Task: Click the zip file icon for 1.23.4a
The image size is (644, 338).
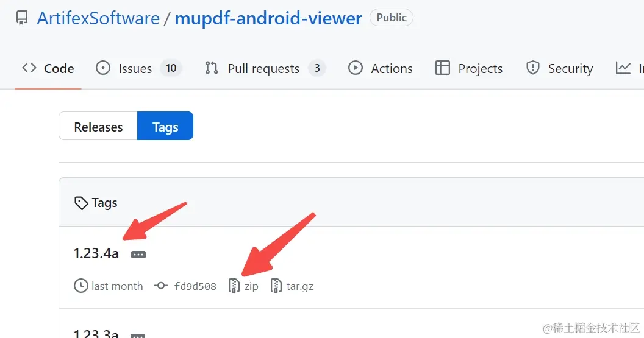Action: point(234,286)
